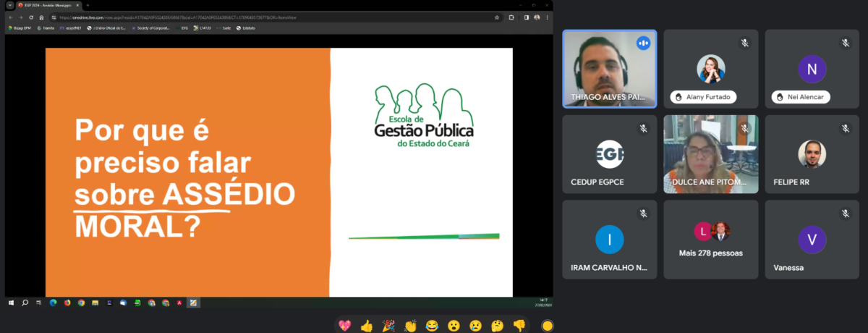Send the party popper reaction
The image size is (868, 333).
click(388, 326)
